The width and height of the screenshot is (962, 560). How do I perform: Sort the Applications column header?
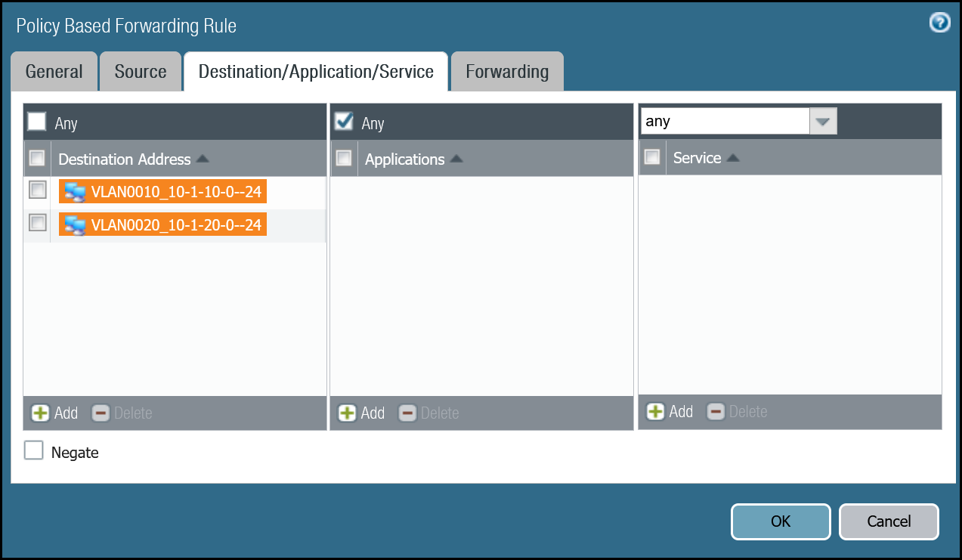(x=405, y=159)
